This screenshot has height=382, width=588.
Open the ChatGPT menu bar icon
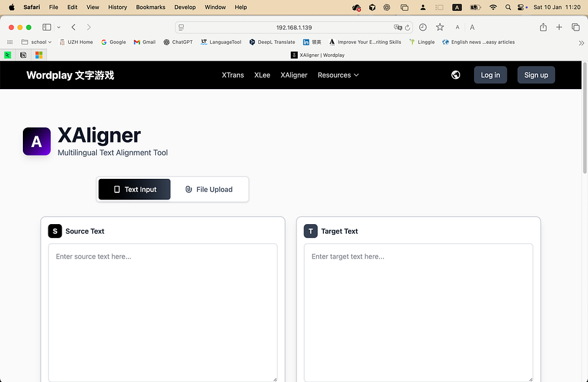[387, 7]
